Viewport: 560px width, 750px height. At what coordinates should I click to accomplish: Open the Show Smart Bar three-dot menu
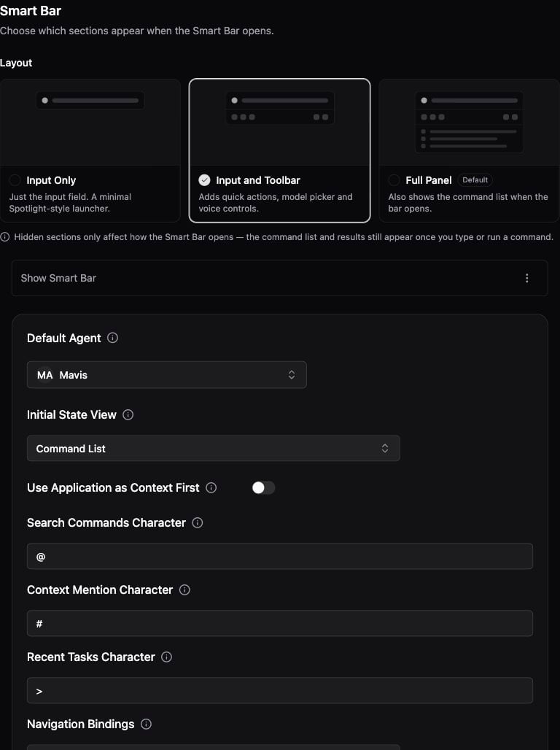[x=526, y=278]
